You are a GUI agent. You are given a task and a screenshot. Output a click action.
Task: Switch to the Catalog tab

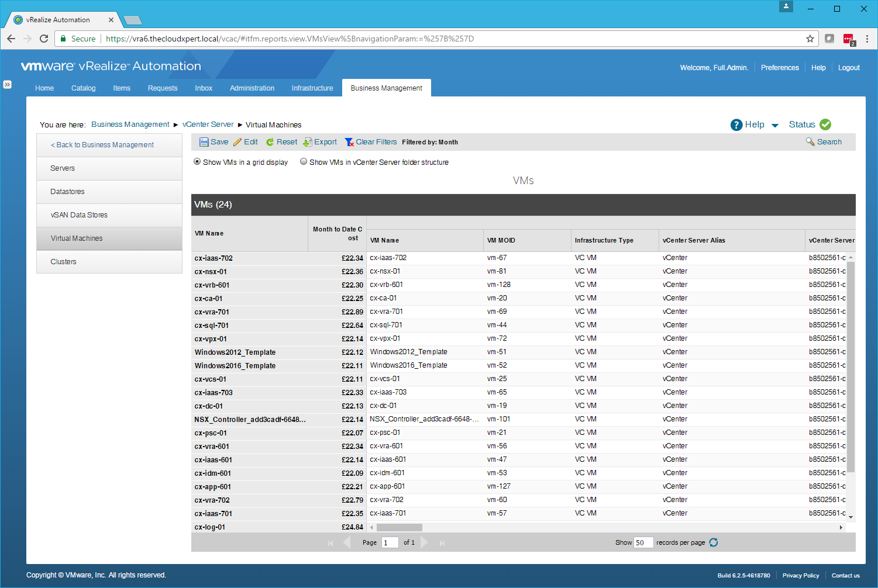point(83,88)
